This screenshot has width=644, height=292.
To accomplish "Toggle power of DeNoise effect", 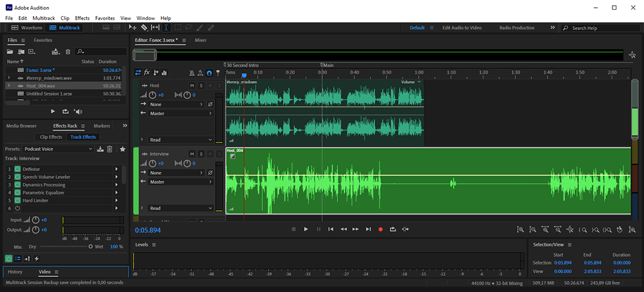I will coord(17,169).
